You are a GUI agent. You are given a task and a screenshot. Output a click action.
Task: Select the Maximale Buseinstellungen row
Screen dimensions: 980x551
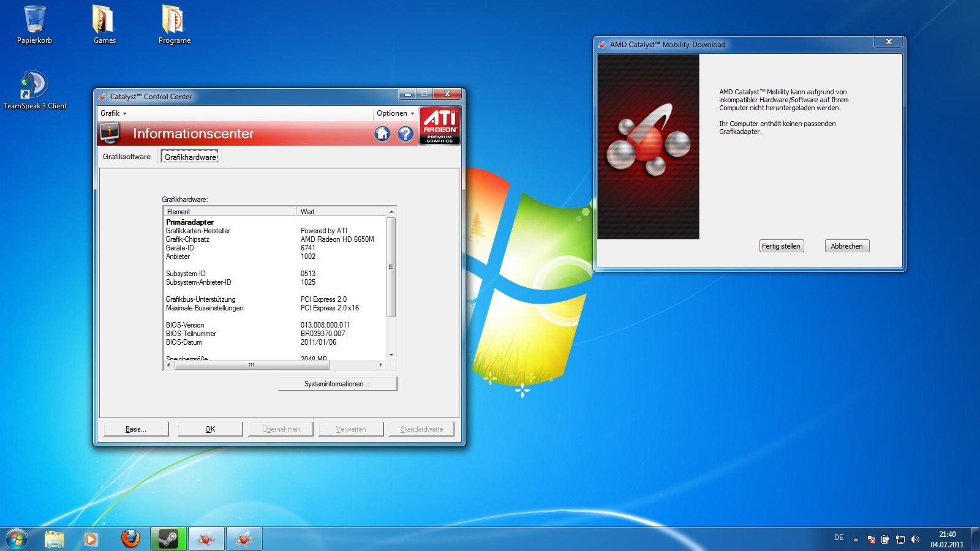pyautogui.click(x=275, y=308)
